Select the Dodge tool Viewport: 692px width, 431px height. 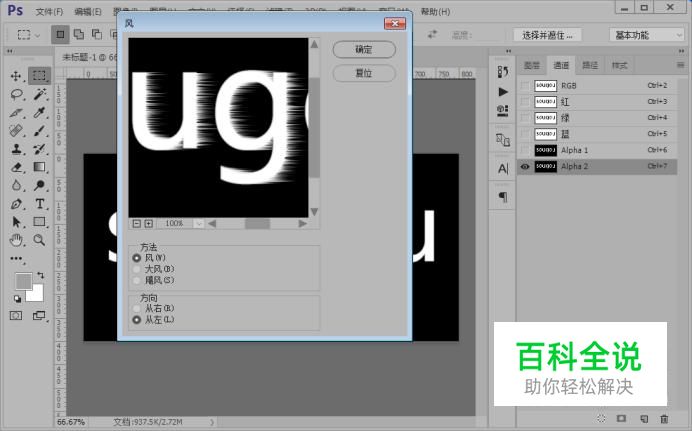40,185
